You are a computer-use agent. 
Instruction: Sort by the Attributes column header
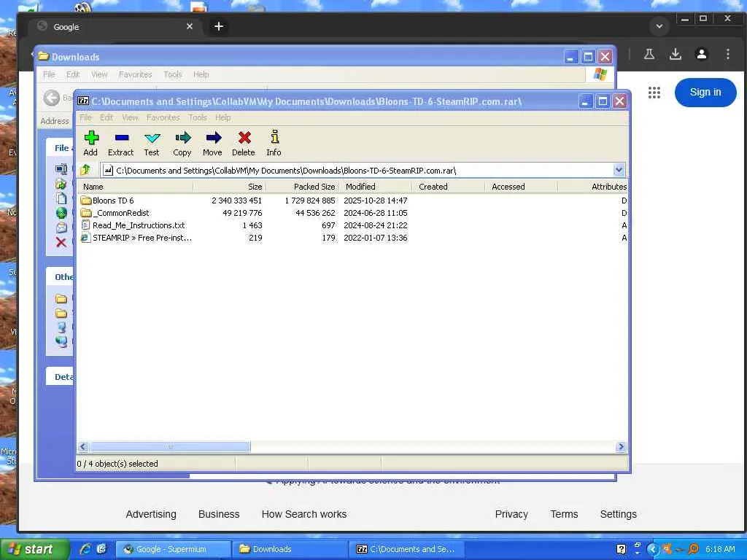click(x=593, y=187)
